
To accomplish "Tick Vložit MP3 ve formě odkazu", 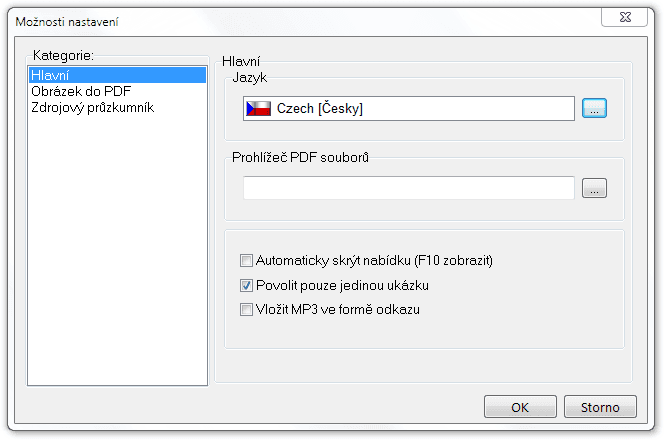I will point(246,310).
